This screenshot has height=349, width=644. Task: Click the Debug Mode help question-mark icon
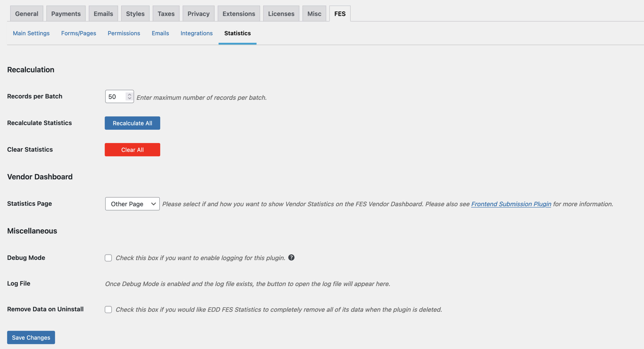(x=291, y=258)
